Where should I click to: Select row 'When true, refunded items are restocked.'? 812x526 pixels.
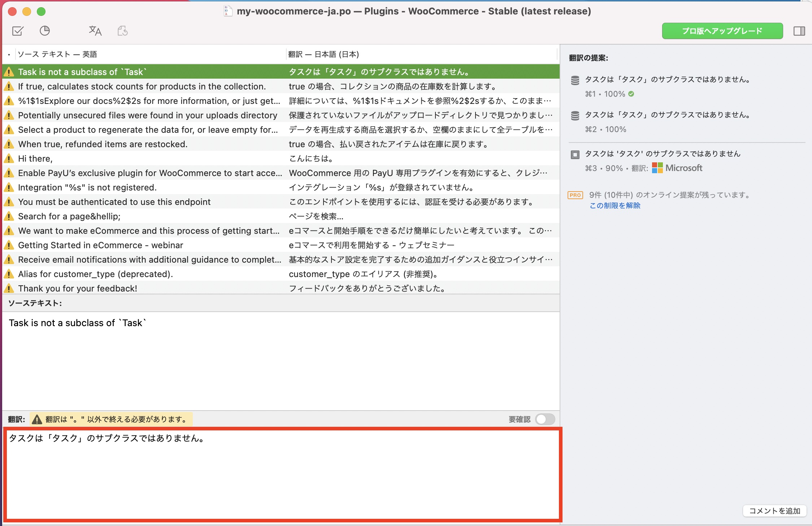[281, 144]
